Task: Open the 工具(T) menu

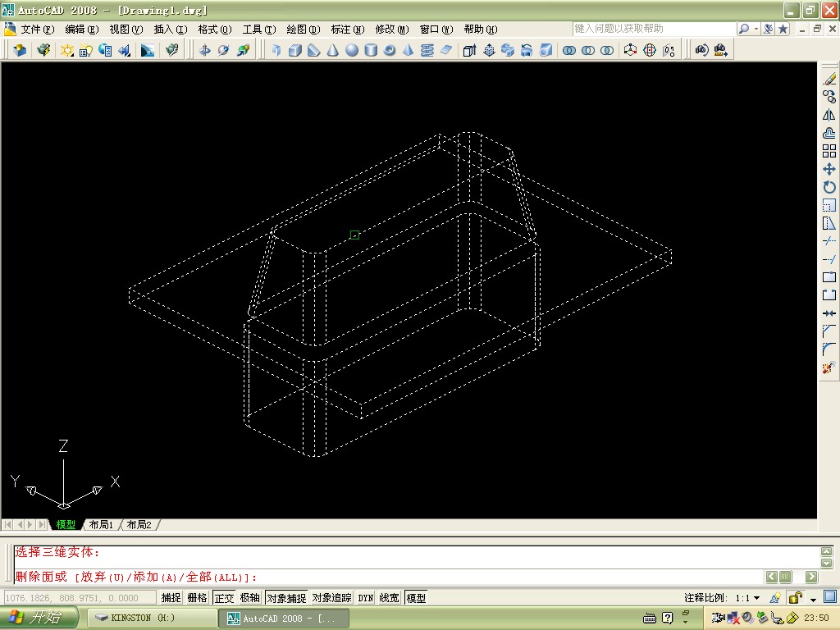Action: point(258,29)
